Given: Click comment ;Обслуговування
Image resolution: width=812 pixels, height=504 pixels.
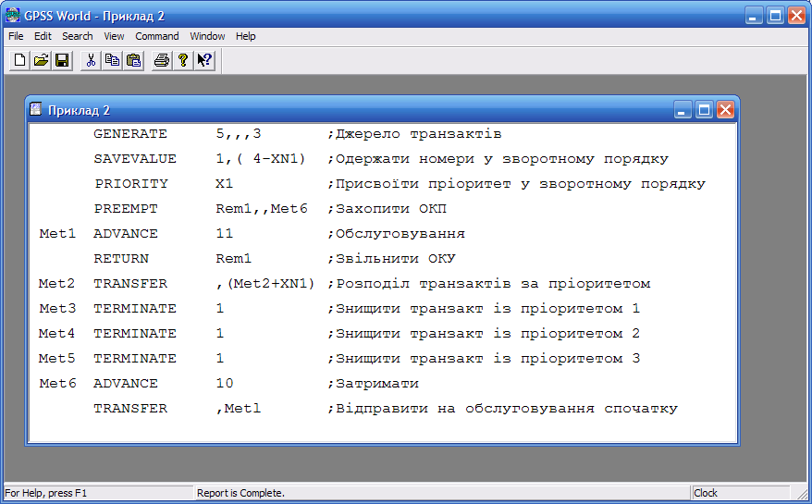Looking at the screenshot, I should pyautogui.click(x=396, y=234).
